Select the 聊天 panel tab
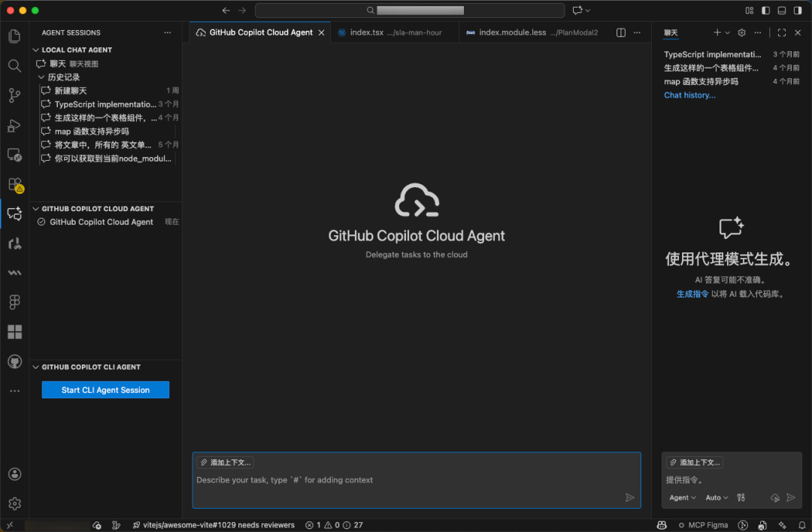This screenshot has height=532, width=812. (x=671, y=32)
